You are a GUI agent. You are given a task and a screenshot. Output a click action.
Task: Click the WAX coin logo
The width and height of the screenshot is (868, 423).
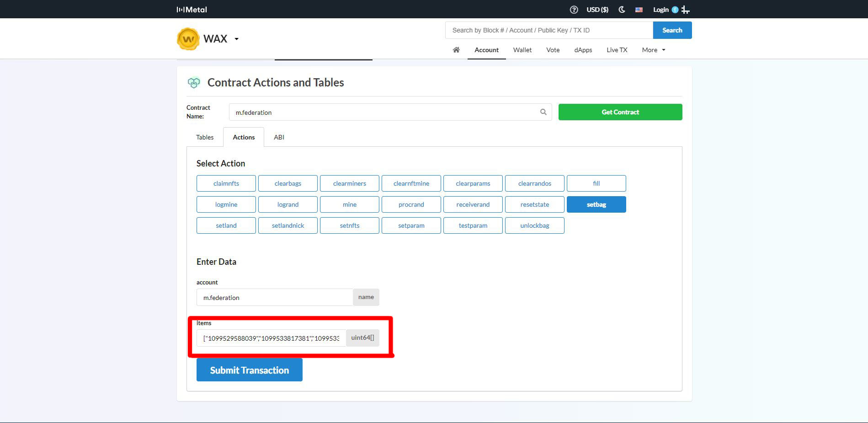[x=188, y=39]
